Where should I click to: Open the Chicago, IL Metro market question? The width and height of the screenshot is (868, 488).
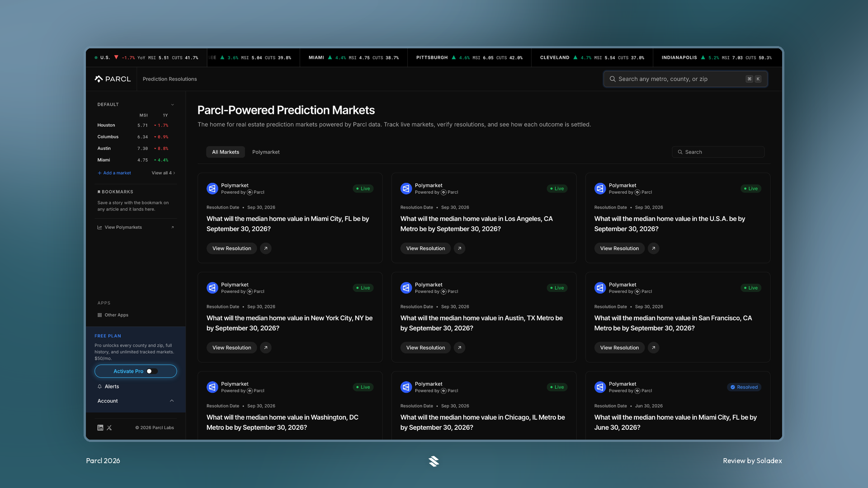tap(482, 422)
